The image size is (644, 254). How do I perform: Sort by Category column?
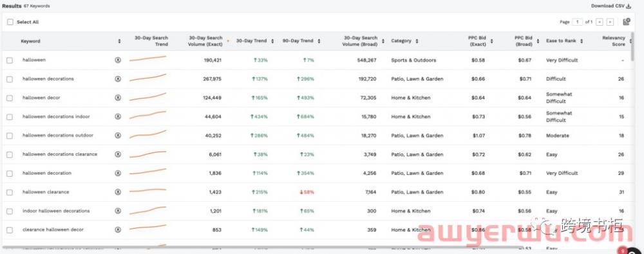[417, 41]
